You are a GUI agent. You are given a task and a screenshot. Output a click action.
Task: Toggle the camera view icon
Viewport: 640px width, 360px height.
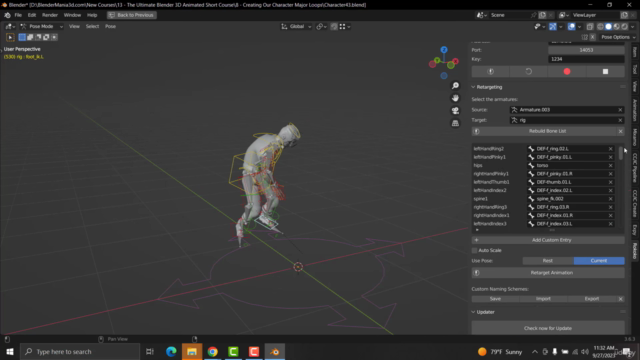click(x=455, y=111)
